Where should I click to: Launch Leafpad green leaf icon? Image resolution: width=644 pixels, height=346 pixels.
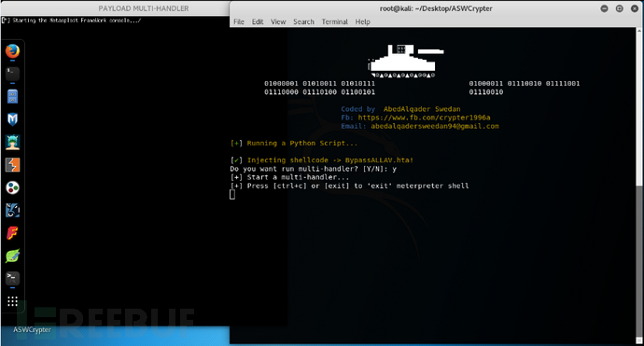tap(12, 256)
